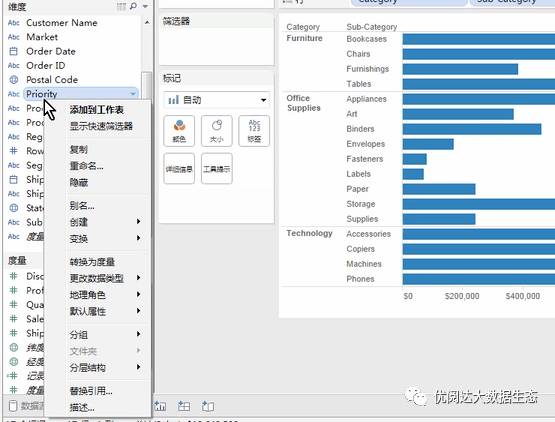Toggle grid view icon in dimensions header
555x422 pixels.
(x=121, y=6)
